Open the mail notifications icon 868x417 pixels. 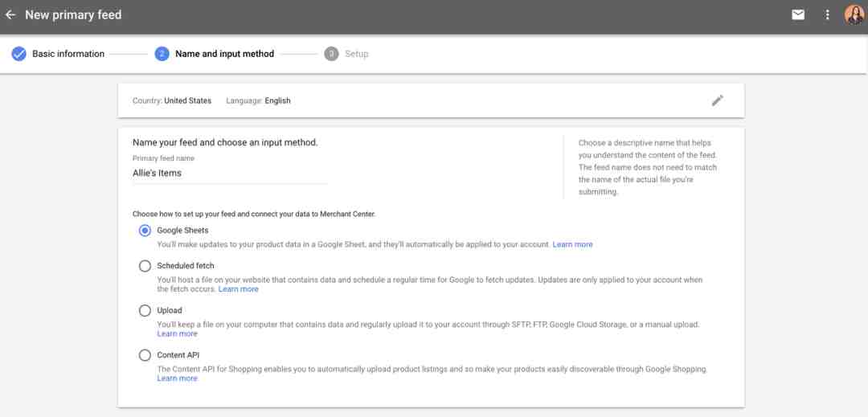coord(798,15)
